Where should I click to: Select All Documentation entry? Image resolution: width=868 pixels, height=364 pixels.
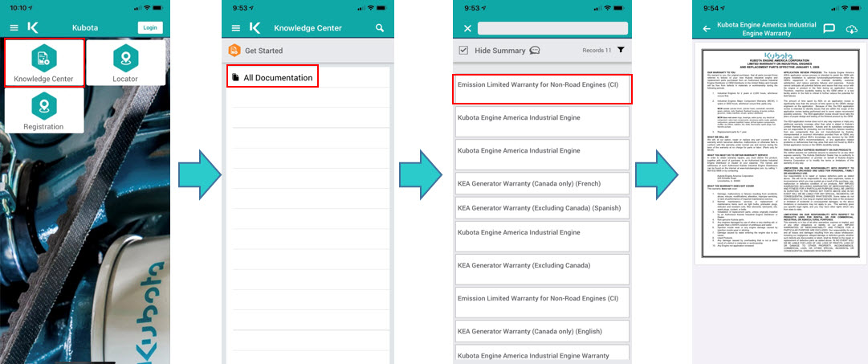coord(271,77)
